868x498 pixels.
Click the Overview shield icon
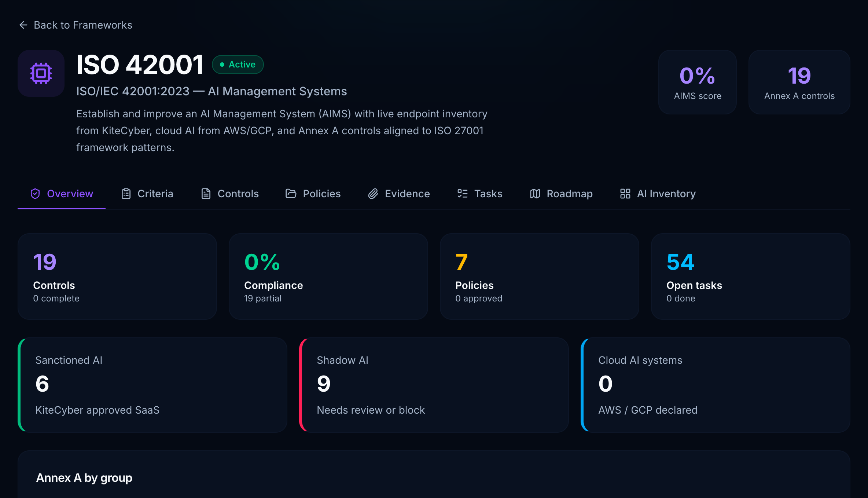35,194
